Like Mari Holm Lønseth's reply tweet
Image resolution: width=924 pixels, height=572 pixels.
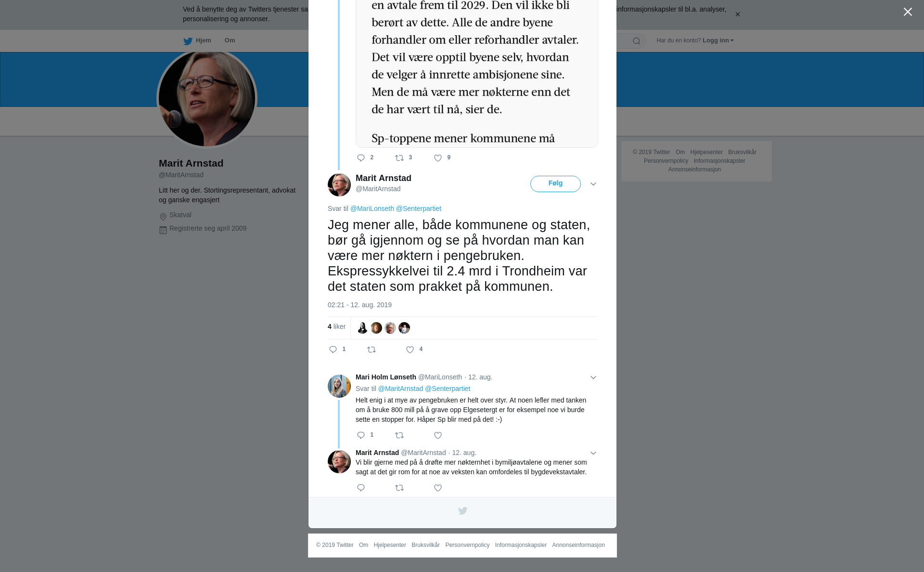[x=438, y=435]
